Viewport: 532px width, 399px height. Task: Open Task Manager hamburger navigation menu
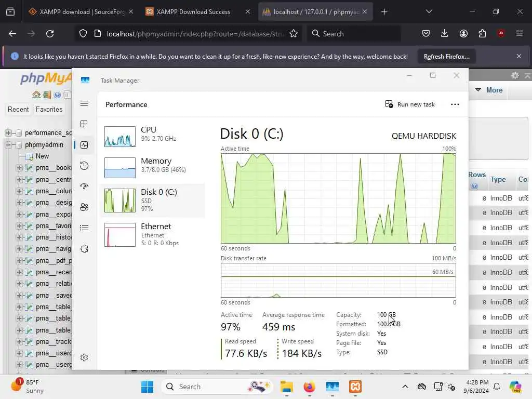coord(84,103)
